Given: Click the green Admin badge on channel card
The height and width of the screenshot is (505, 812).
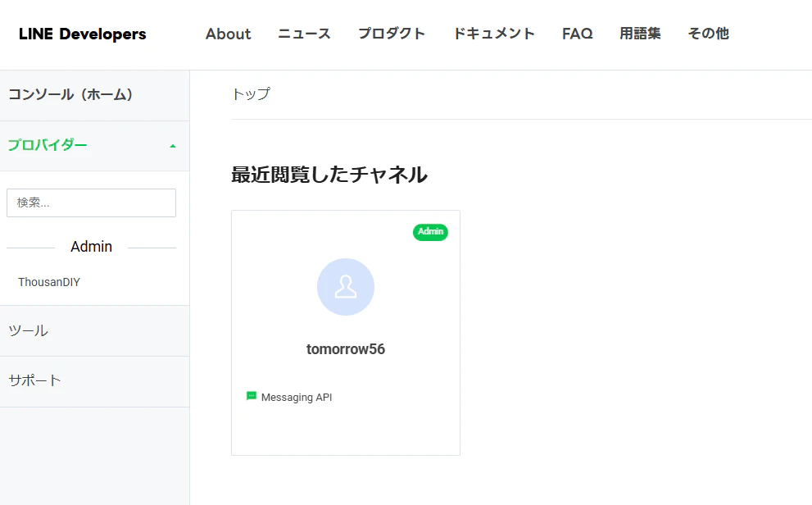Looking at the screenshot, I should coord(430,232).
